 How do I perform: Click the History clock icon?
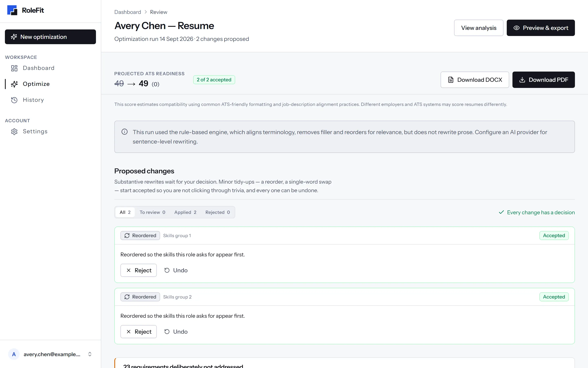[x=14, y=100]
